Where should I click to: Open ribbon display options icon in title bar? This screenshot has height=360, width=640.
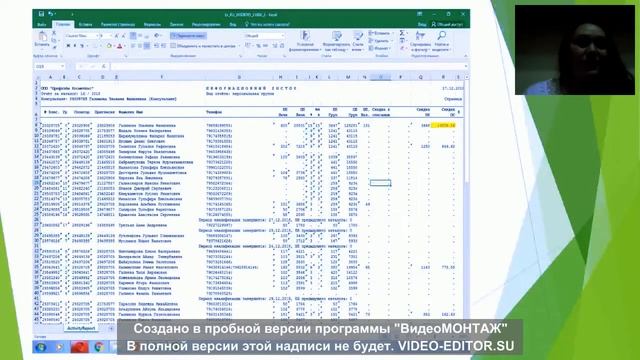[x=420, y=14]
